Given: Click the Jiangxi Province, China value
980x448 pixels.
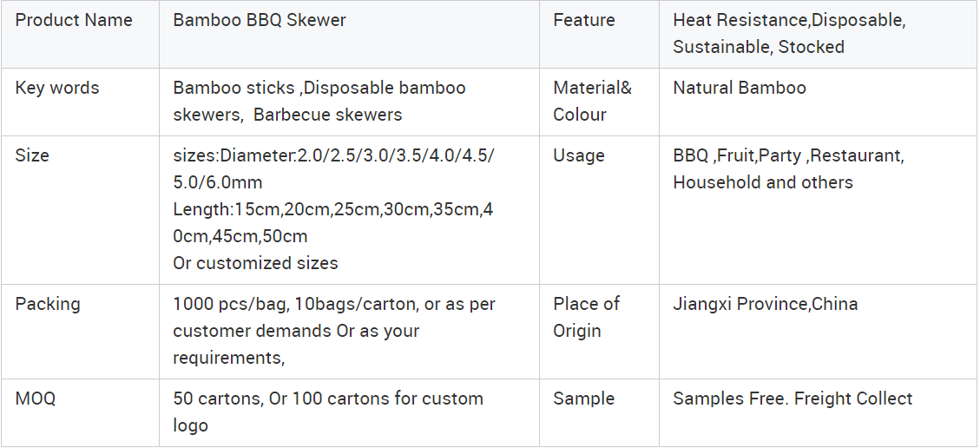Looking at the screenshot, I should point(766,304).
